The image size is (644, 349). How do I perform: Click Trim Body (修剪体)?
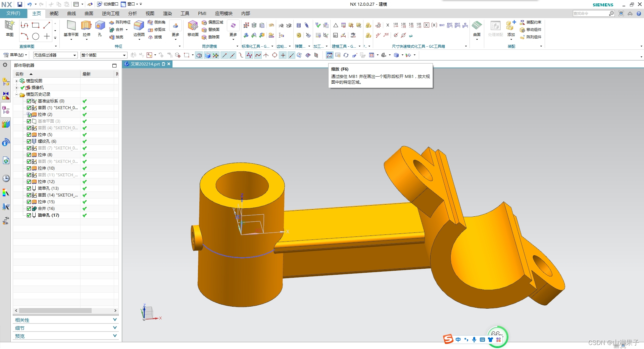pos(157,30)
